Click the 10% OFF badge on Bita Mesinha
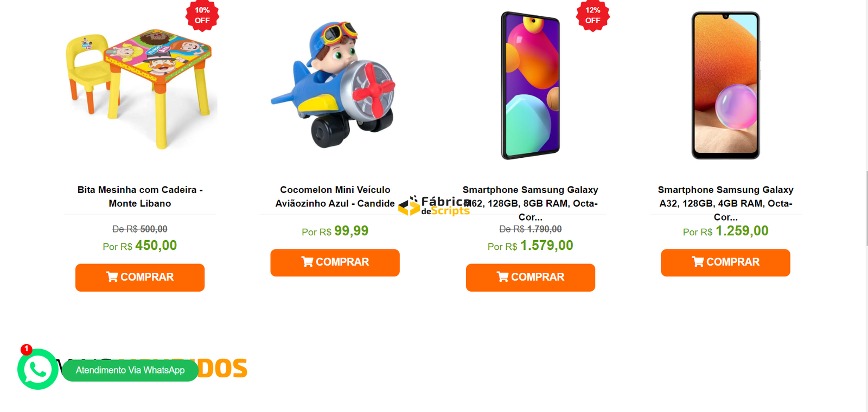This screenshot has height=412, width=868. pos(202,15)
